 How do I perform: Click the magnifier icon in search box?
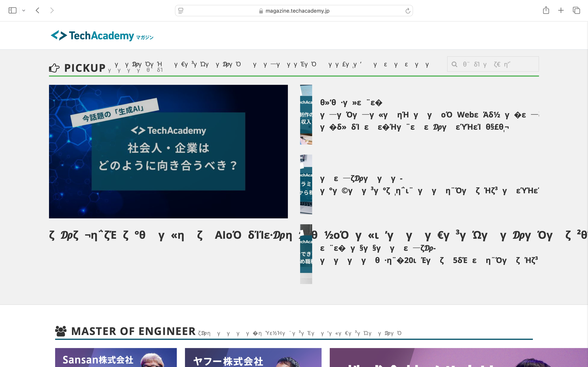(x=454, y=64)
